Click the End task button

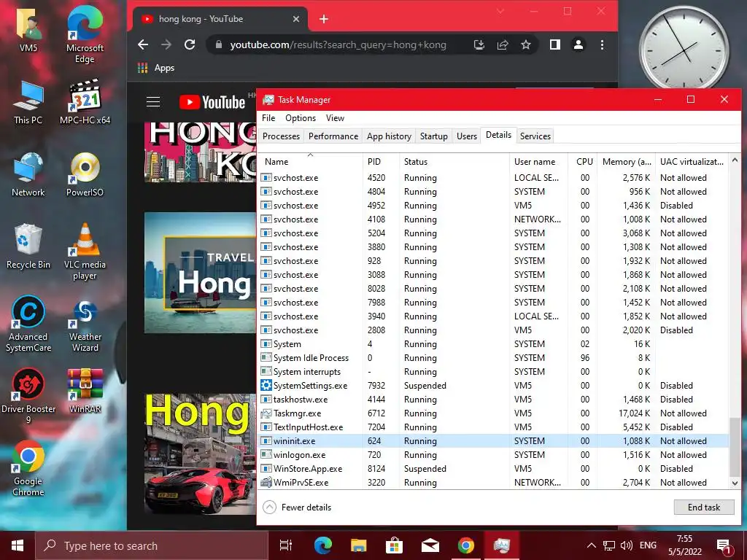(x=704, y=507)
